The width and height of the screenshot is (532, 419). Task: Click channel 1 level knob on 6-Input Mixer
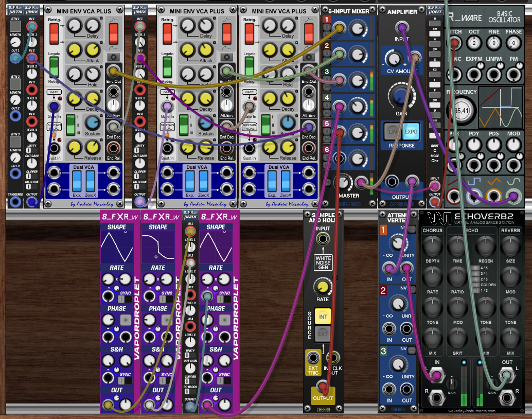[x=358, y=28]
